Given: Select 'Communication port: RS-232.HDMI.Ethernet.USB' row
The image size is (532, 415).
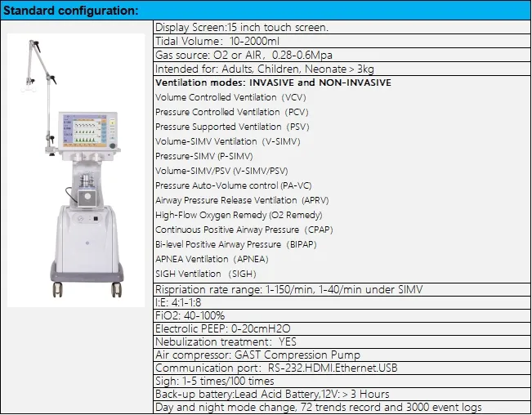Looking at the screenshot, I should click(x=342, y=368).
